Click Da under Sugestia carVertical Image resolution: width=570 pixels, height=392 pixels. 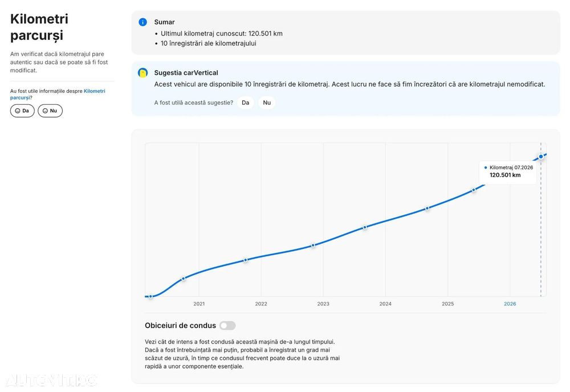click(x=245, y=103)
